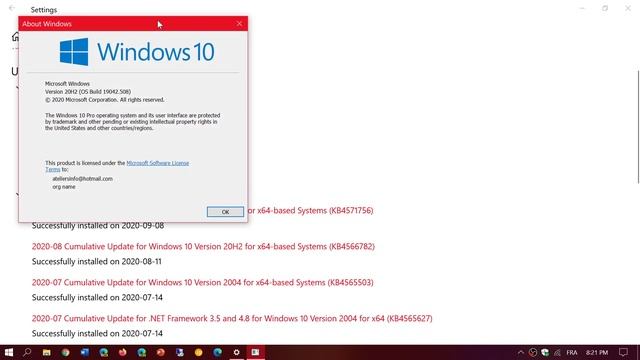The width and height of the screenshot is (640, 360).
Task: Select the 'org name' text
Action: pos(64,187)
